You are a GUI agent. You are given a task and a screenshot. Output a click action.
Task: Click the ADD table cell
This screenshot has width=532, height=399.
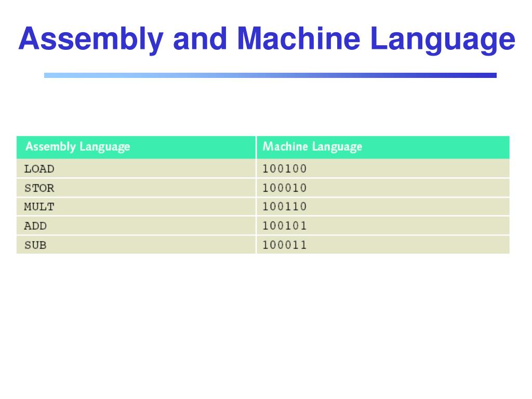coord(136,225)
